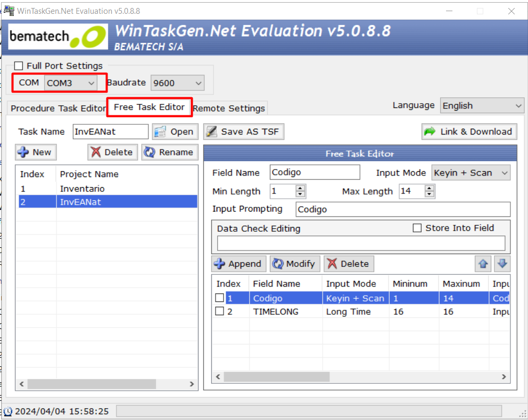This screenshot has height=420, width=528.
Task: Decrease Max Length with down arrow
Action: click(429, 194)
